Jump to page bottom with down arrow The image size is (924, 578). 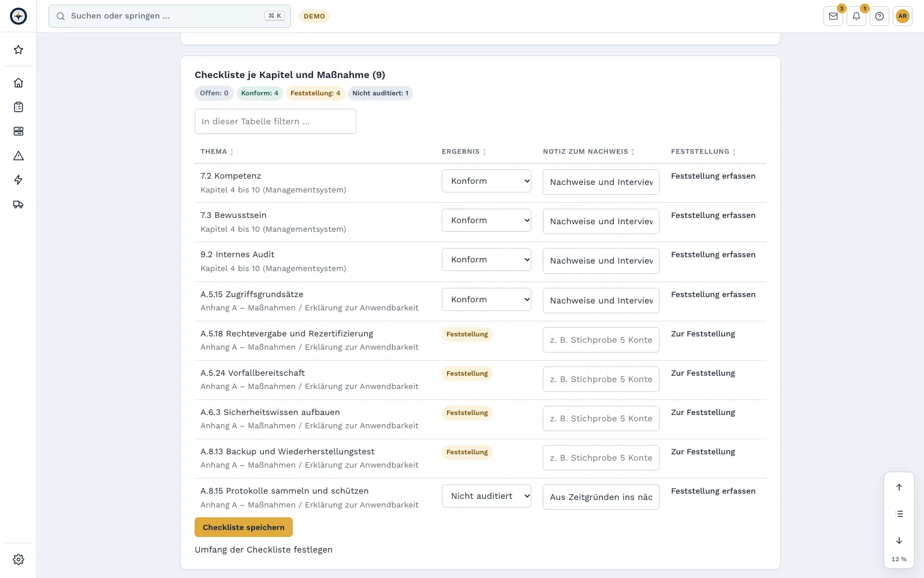(899, 540)
